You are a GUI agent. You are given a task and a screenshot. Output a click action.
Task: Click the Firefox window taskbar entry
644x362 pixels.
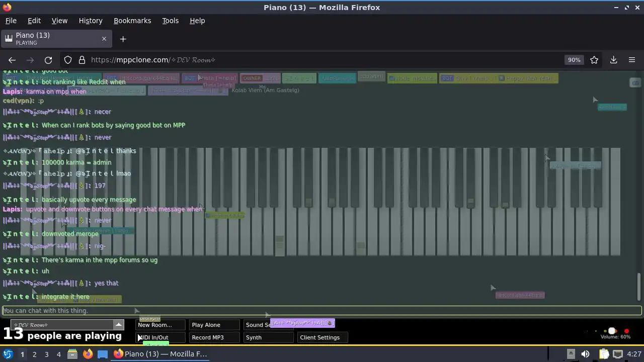click(x=160, y=354)
